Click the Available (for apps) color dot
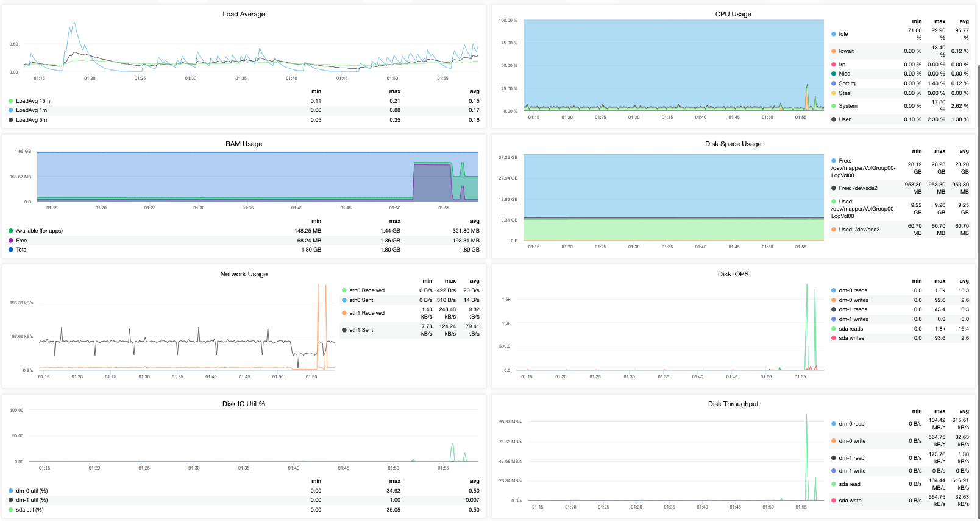The height and width of the screenshot is (528, 980). (x=11, y=231)
